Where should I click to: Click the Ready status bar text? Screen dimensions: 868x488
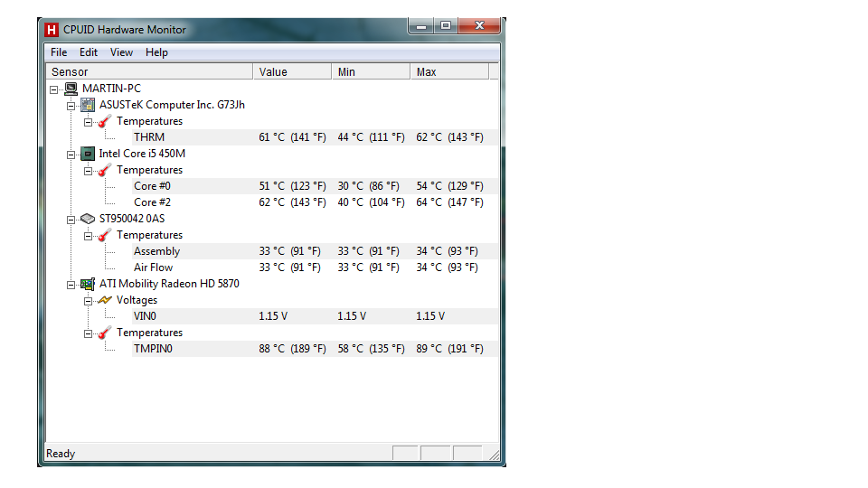point(61,454)
